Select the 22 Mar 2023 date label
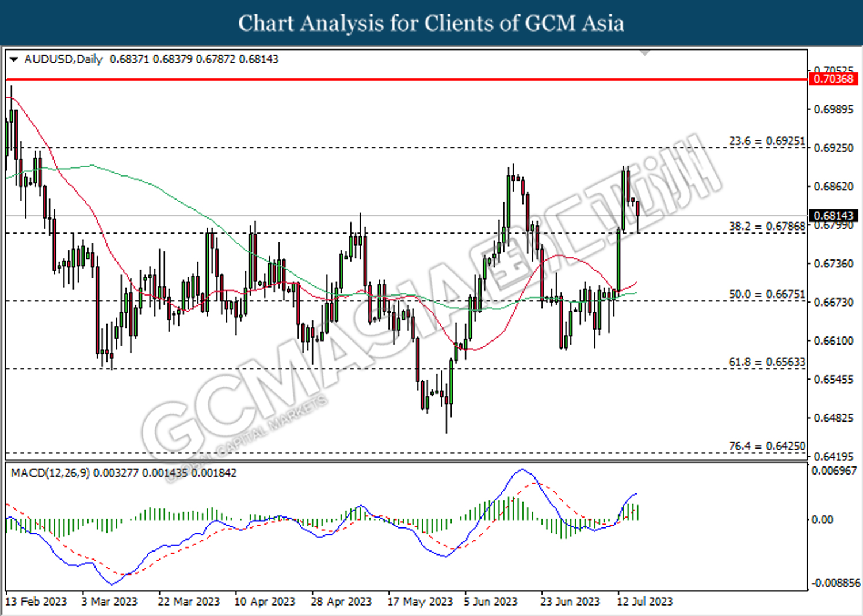 click(x=189, y=602)
